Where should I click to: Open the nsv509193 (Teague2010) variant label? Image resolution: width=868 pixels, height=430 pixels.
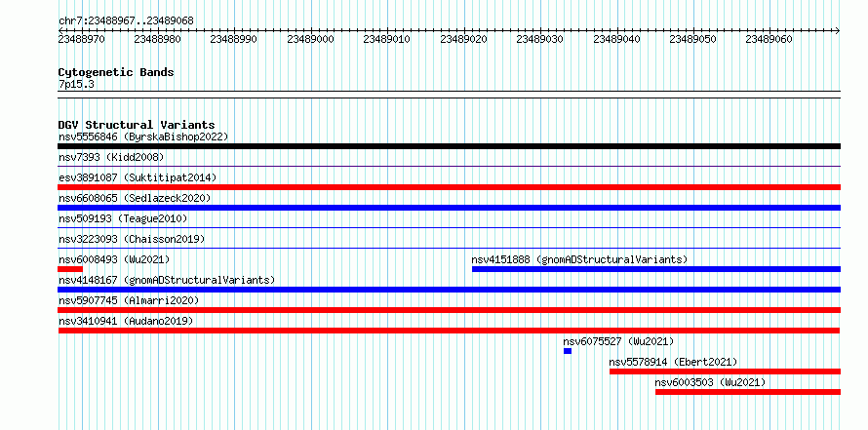pyautogui.click(x=123, y=218)
